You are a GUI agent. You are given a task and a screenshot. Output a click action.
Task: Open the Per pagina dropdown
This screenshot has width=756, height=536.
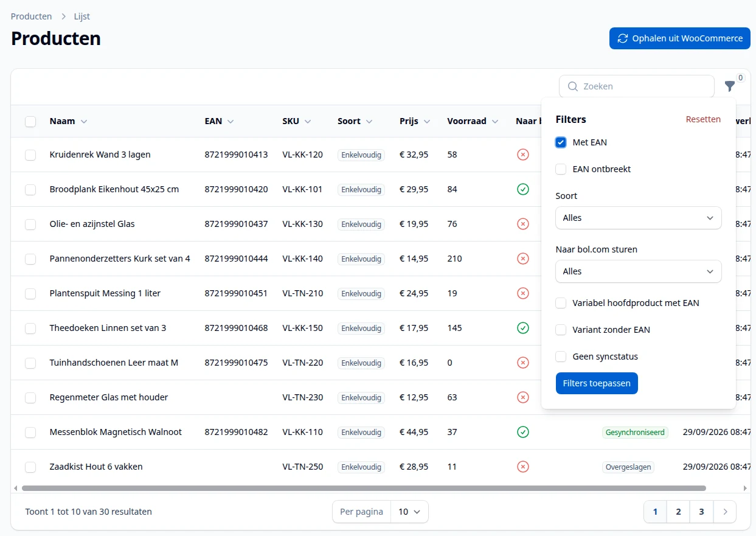click(x=409, y=512)
